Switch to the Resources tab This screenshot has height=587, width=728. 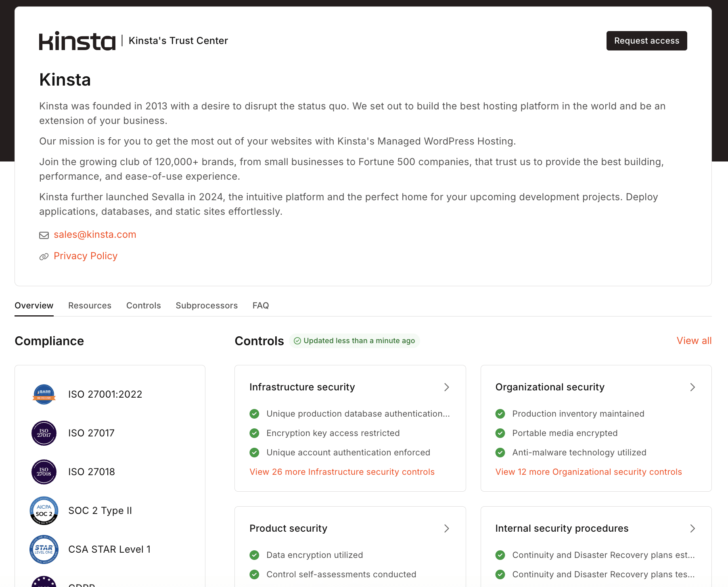(x=90, y=306)
